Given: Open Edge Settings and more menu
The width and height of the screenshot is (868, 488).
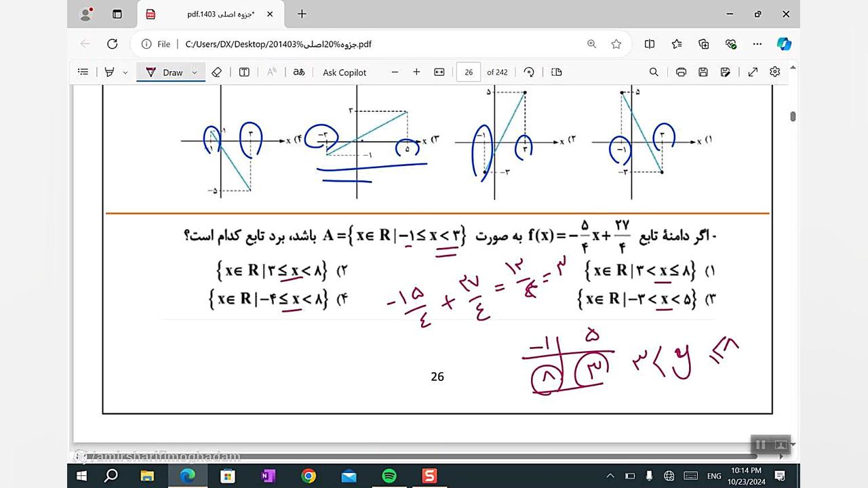Looking at the screenshot, I should click(757, 44).
